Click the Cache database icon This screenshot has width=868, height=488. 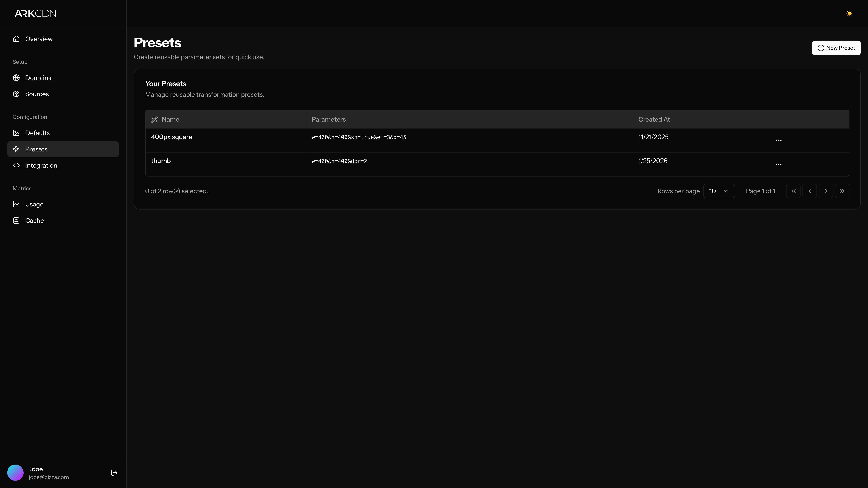(x=16, y=221)
